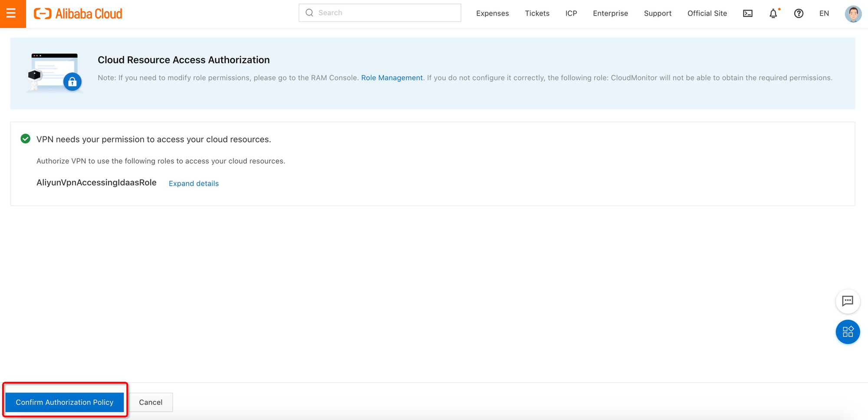Image resolution: width=868 pixels, height=420 pixels.
Task: Open the apps grid shortcut panel
Action: [x=848, y=331]
